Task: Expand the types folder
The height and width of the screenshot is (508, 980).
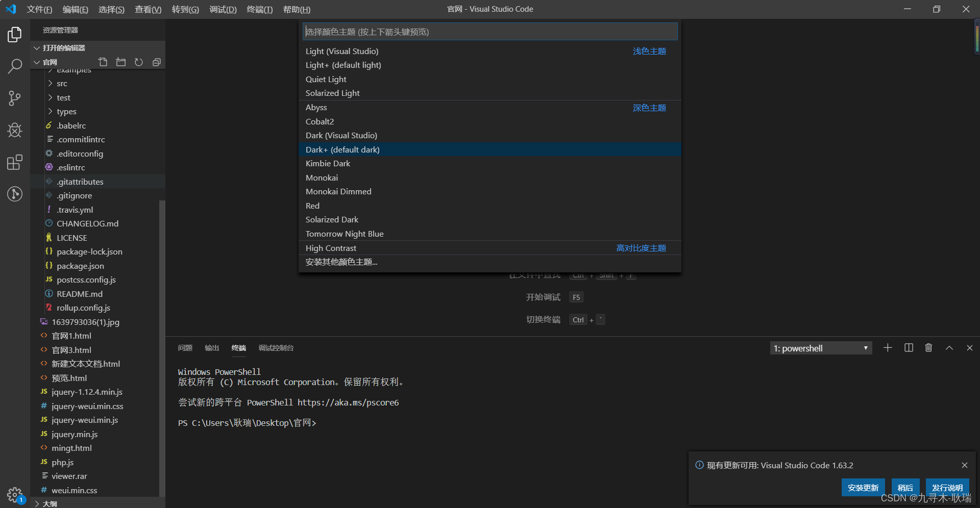Action: point(66,111)
